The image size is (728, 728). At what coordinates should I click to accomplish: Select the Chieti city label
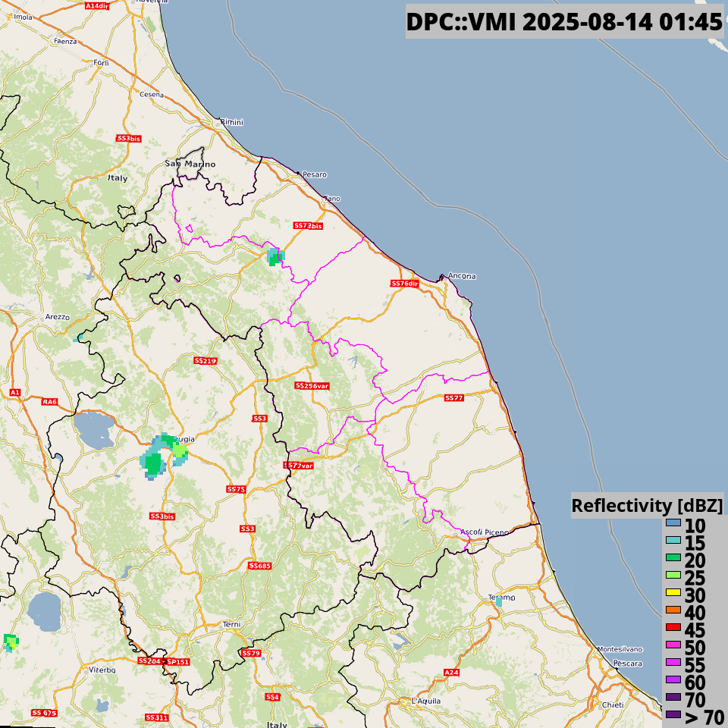point(613,704)
